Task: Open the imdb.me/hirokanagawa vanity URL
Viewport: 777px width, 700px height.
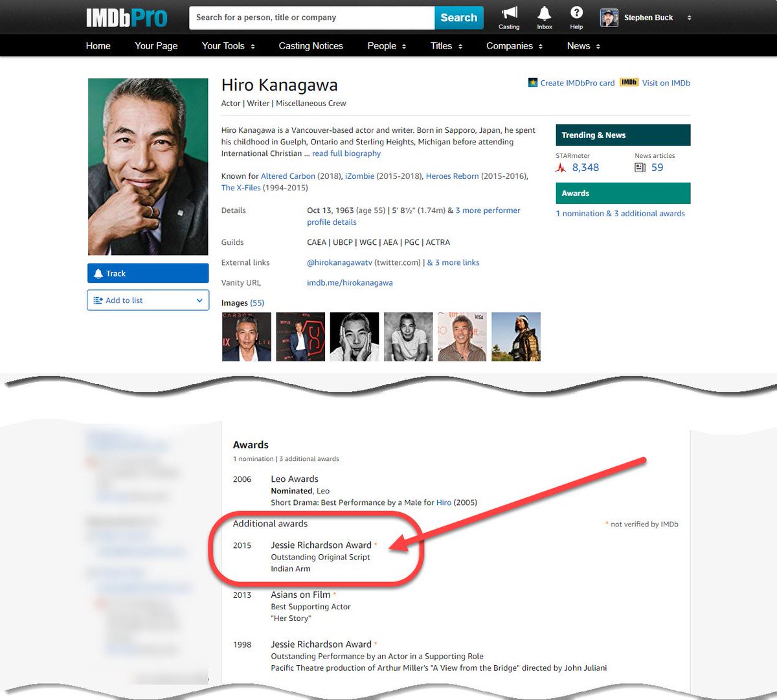Action: (350, 283)
